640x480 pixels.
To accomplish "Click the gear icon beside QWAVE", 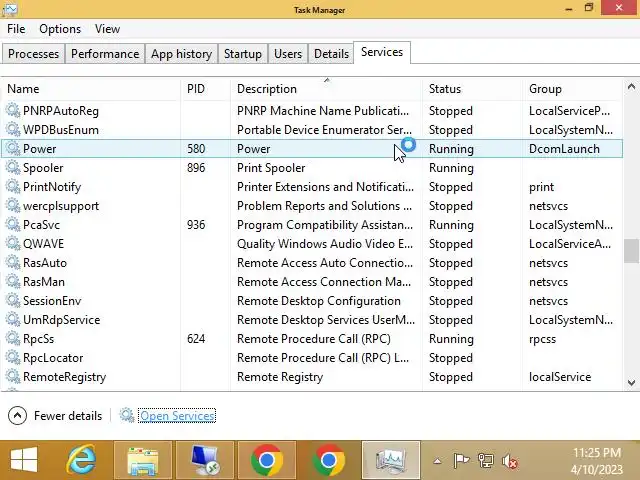I will point(13,244).
